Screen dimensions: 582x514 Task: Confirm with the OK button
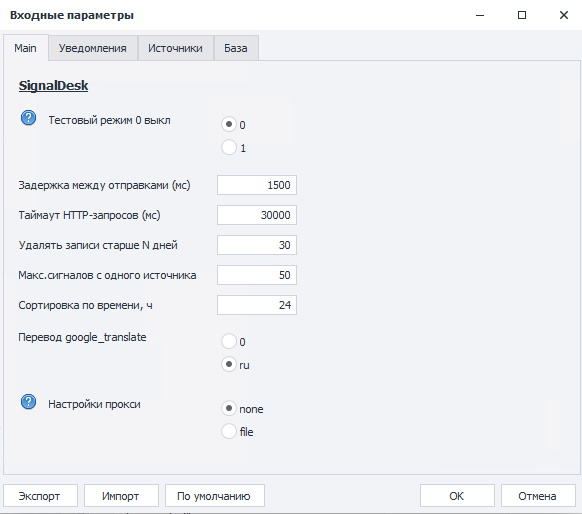pos(457,495)
